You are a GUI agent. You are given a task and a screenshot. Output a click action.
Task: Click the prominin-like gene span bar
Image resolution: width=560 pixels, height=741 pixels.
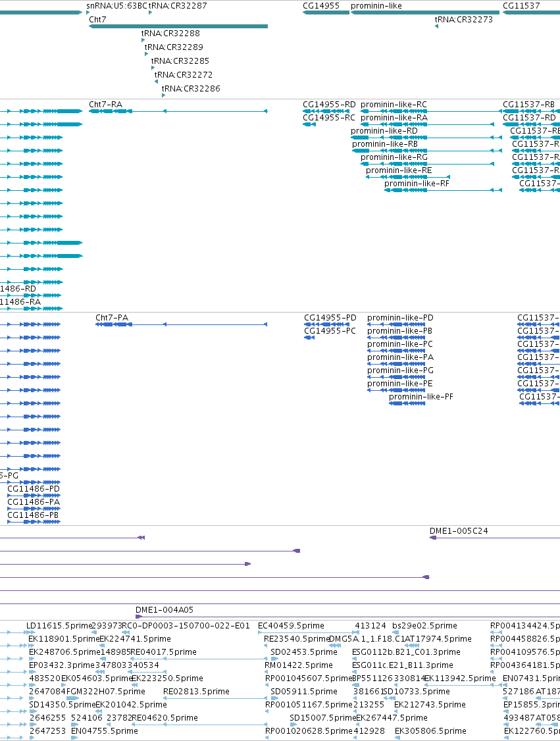point(425,13)
